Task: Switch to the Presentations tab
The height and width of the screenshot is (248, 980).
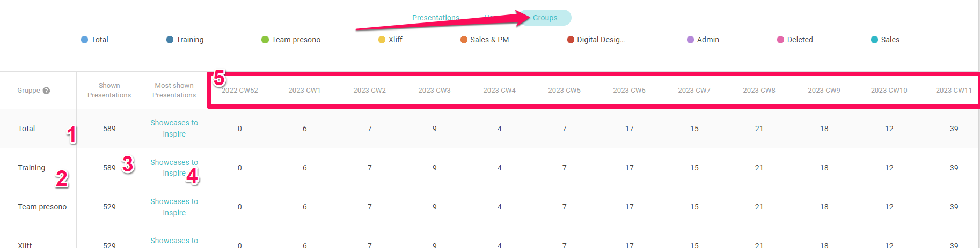Action: point(435,18)
